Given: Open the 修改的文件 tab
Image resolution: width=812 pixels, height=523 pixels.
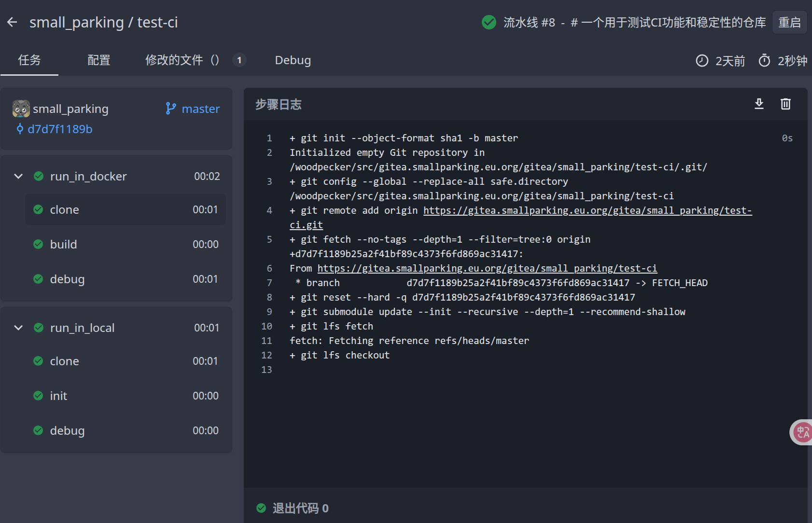Looking at the screenshot, I should coord(182,60).
